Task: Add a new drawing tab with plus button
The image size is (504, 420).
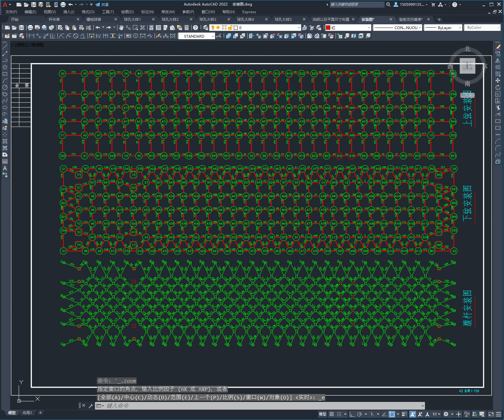Action: coord(439,20)
